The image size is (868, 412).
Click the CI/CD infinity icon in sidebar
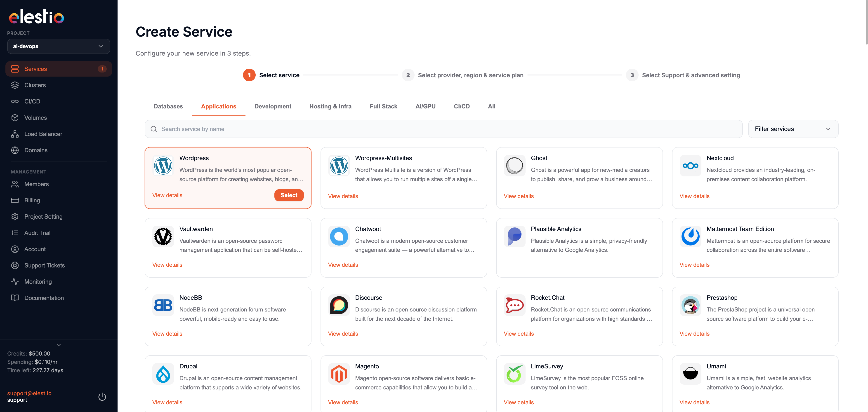click(x=15, y=101)
